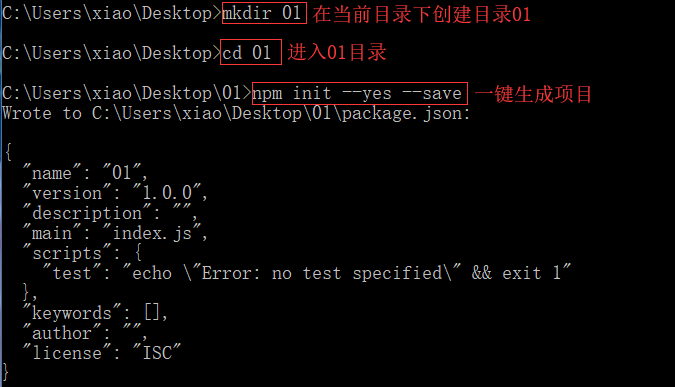This screenshot has height=387, width=675.
Task: Click the red label '一键生成项目'
Action: (x=533, y=94)
